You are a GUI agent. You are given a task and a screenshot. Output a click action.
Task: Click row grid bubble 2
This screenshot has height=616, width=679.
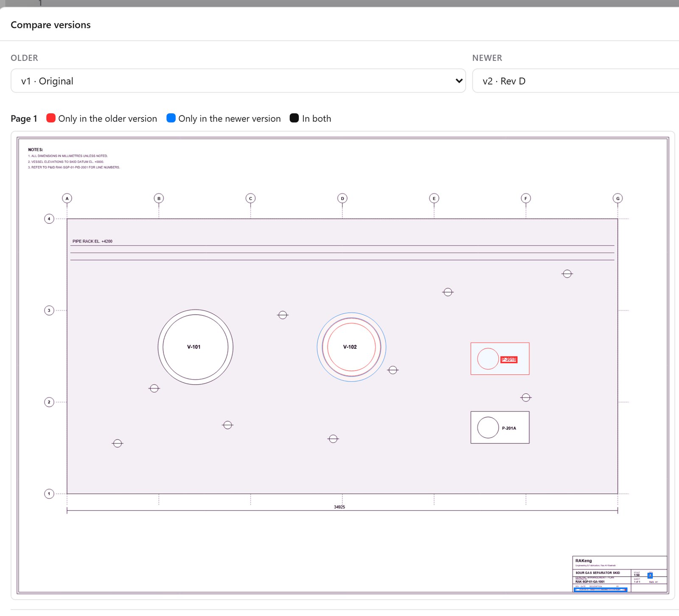pos(49,402)
